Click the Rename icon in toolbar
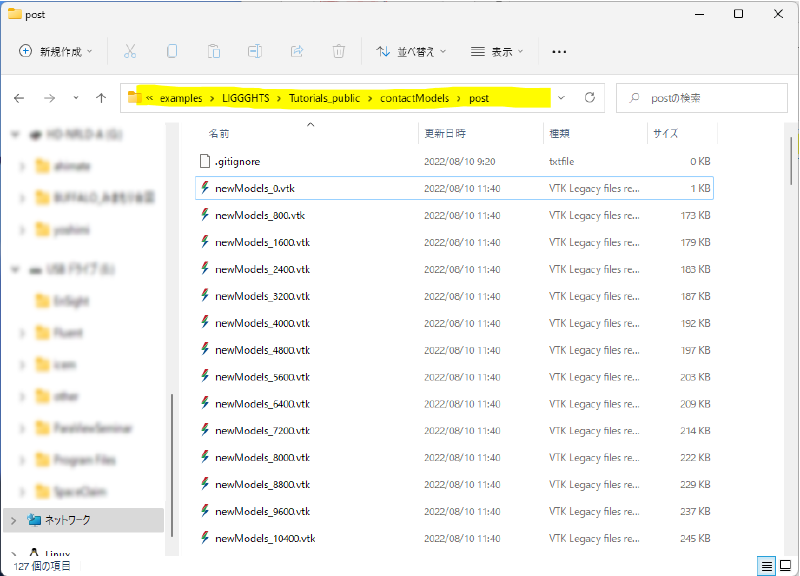 255,51
